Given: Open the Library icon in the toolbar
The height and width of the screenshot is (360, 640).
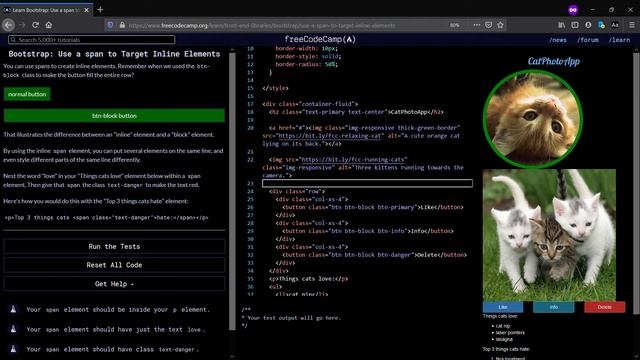Looking at the screenshot, I should pyautogui.click(x=562, y=25).
